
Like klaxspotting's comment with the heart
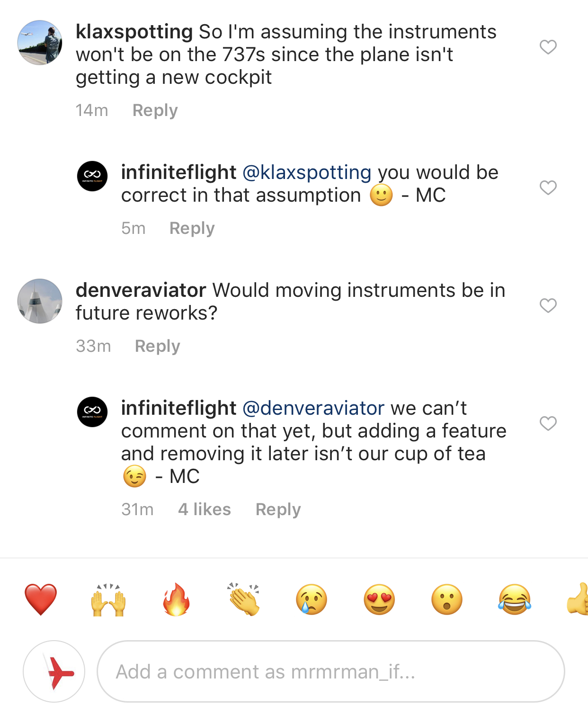pyautogui.click(x=548, y=47)
